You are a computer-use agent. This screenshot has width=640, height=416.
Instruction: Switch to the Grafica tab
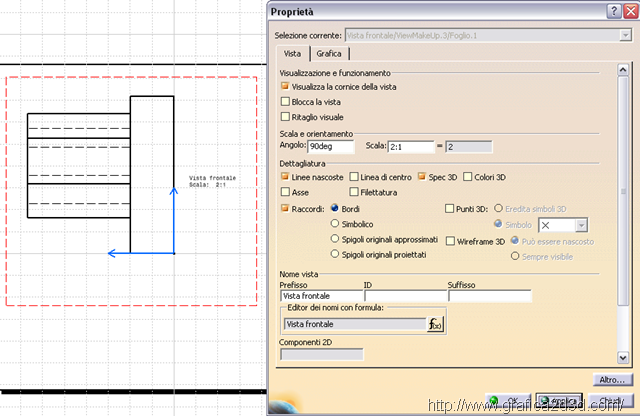point(329,54)
